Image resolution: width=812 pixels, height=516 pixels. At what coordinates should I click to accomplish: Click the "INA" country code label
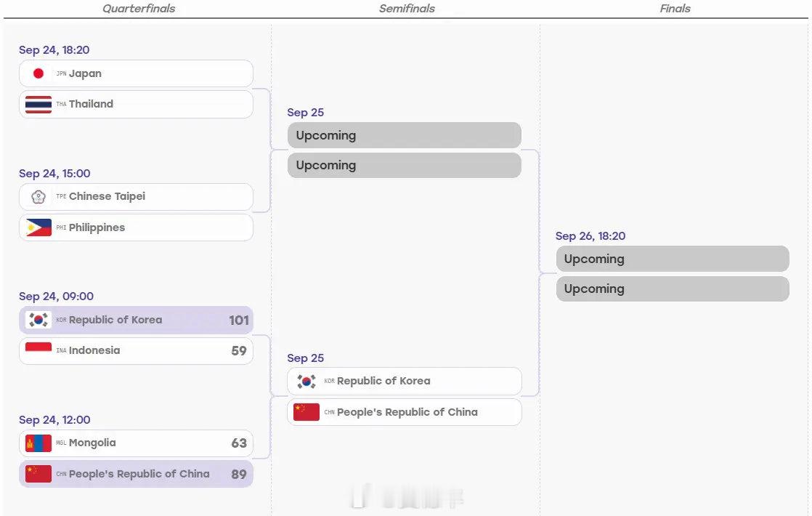62,351
